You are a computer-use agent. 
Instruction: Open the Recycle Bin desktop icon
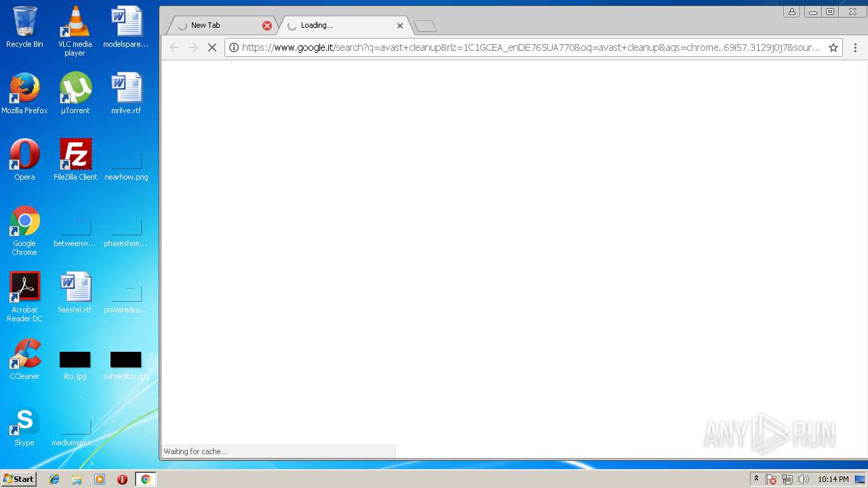tap(24, 27)
